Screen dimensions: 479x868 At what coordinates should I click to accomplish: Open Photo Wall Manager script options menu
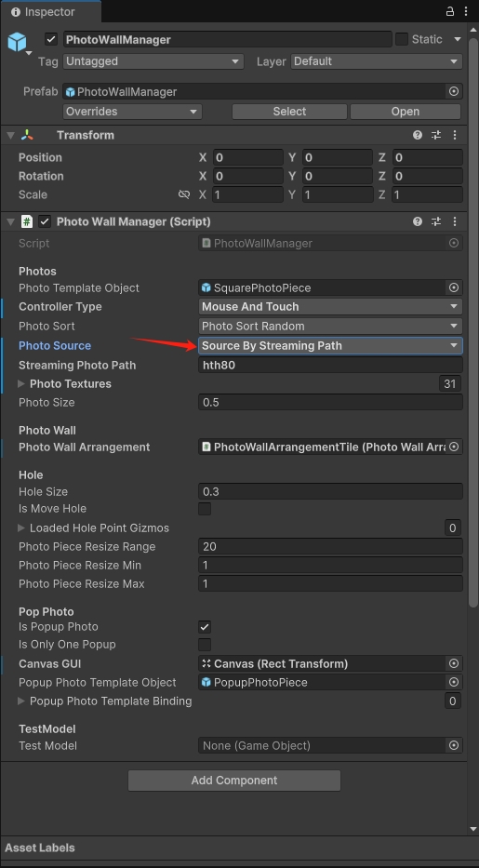coord(455,221)
